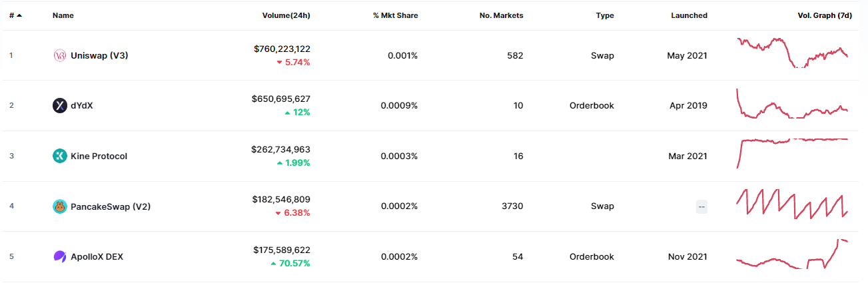Click volume value $182,546,809

click(x=281, y=199)
